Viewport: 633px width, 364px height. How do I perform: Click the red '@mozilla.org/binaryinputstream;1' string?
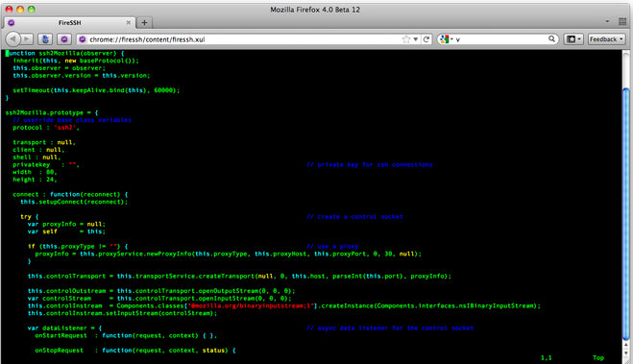(252, 305)
